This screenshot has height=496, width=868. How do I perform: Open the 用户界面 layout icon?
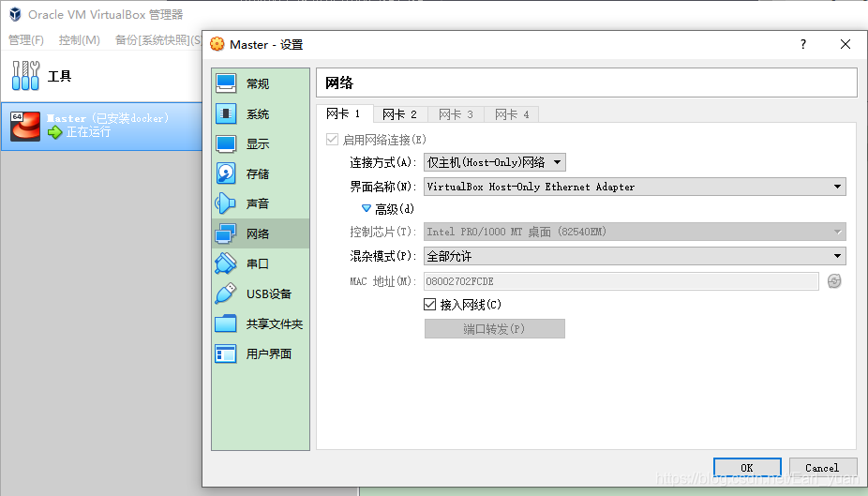click(x=226, y=353)
